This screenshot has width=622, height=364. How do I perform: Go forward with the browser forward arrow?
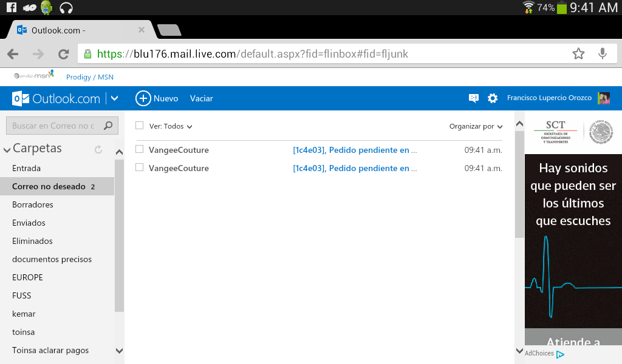pos(38,54)
